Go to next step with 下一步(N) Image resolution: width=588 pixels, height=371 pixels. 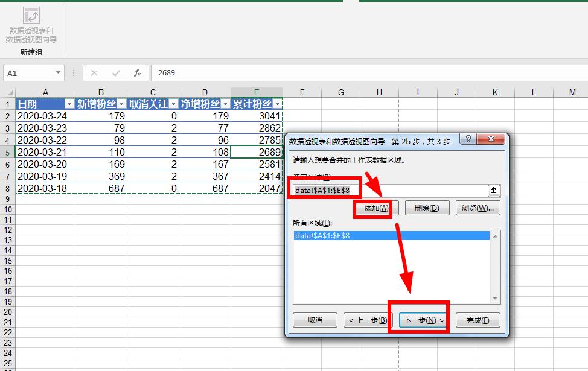(x=423, y=320)
